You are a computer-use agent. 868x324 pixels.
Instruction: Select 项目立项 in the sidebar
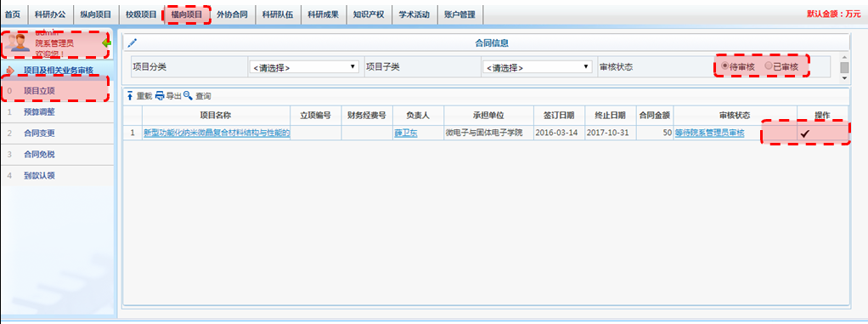click(57, 90)
